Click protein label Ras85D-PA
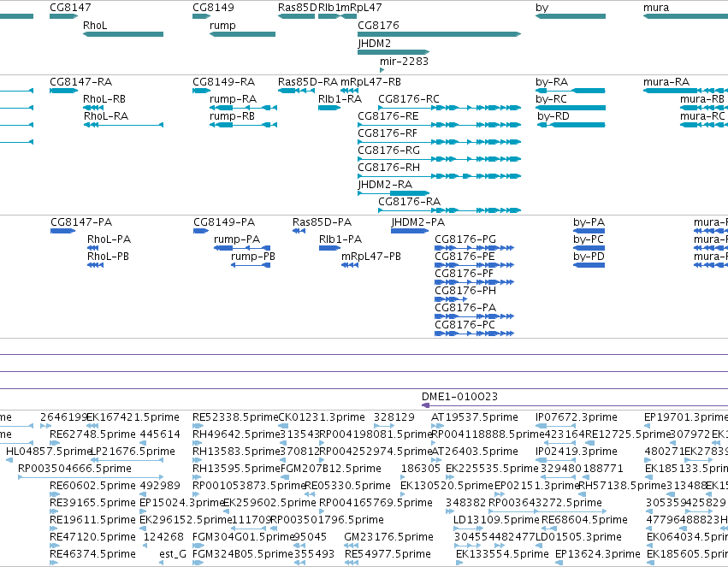This screenshot has height=567, width=728. 322,222
